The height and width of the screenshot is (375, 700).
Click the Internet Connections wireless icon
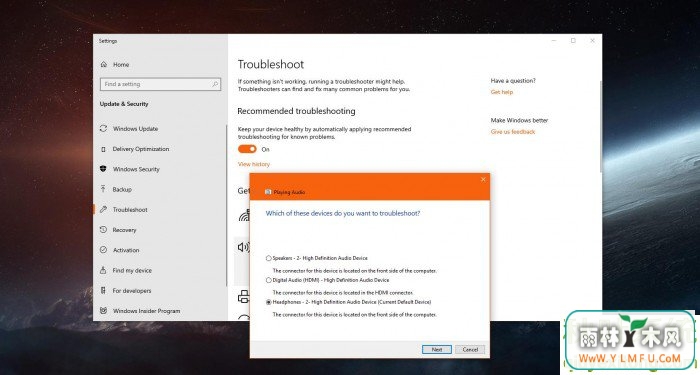click(244, 216)
